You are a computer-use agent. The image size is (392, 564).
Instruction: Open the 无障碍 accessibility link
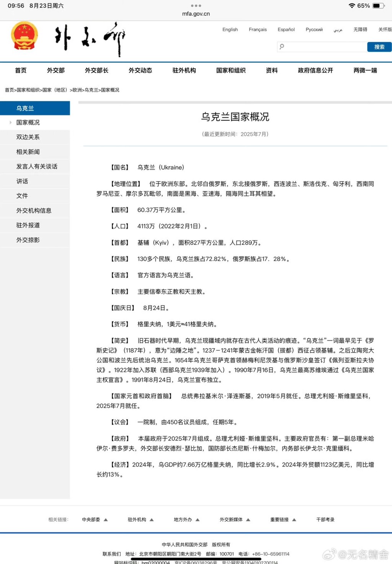[360, 29]
